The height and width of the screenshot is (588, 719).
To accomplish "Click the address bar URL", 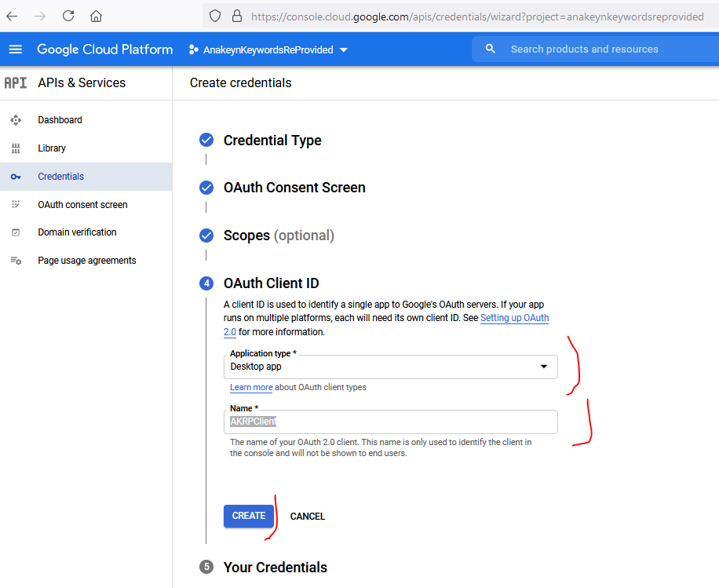I will point(477,17).
